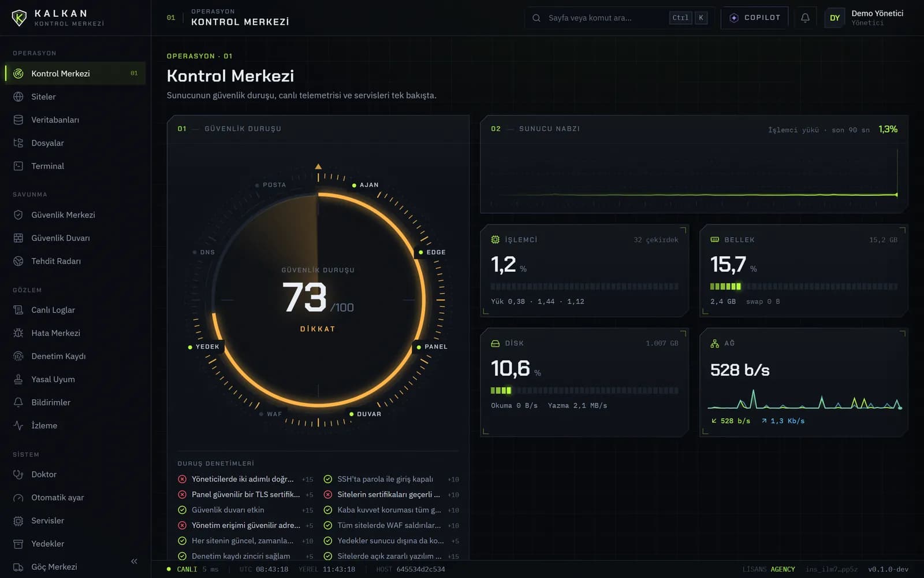Click the YEDEK node on gauge
Image resolution: width=924 pixels, height=578 pixels.
[x=203, y=347]
